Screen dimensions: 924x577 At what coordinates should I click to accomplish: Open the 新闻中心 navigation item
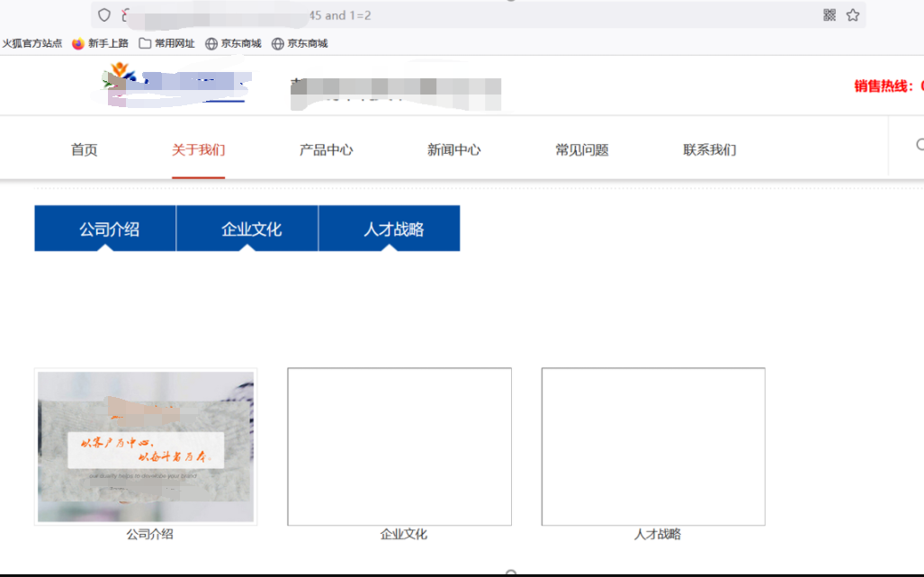[x=454, y=149]
